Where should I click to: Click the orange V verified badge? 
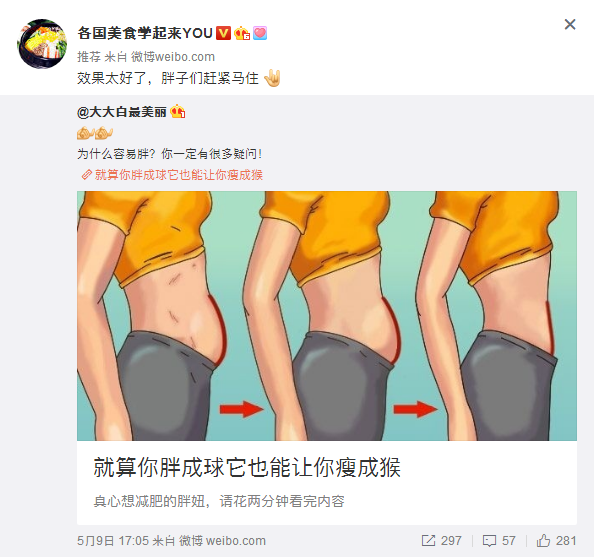223,33
